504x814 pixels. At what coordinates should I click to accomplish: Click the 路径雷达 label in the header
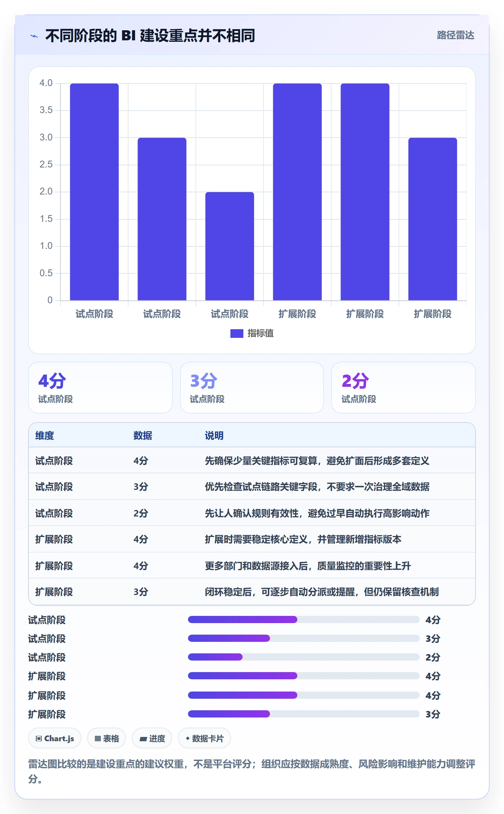click(x=455, y=35)
